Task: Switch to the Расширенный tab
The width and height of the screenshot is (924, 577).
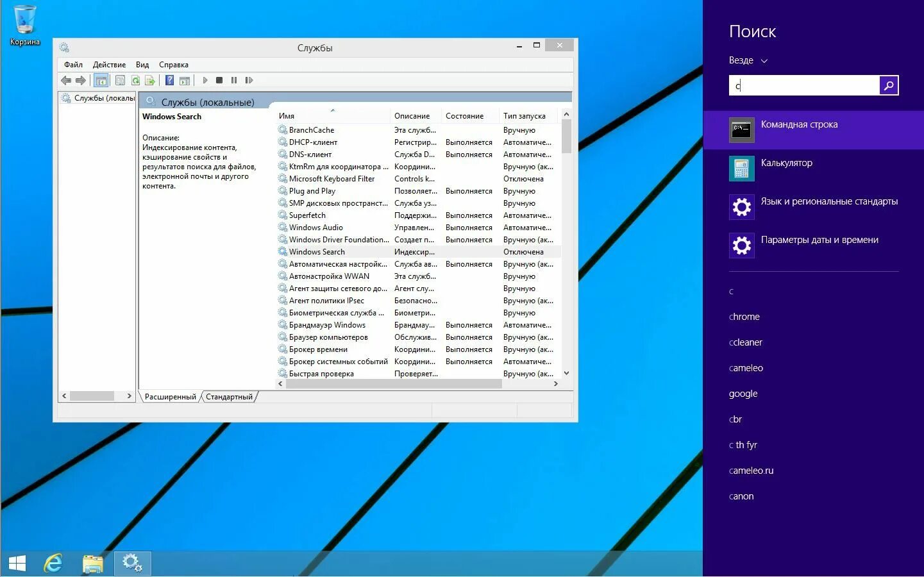Action: 170,397
